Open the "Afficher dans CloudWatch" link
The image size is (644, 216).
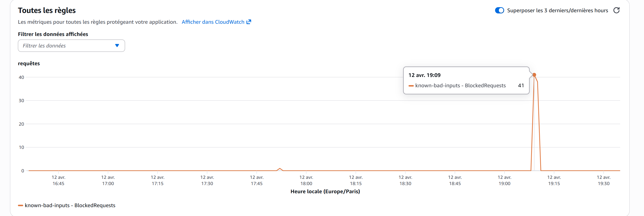[213, 22]
